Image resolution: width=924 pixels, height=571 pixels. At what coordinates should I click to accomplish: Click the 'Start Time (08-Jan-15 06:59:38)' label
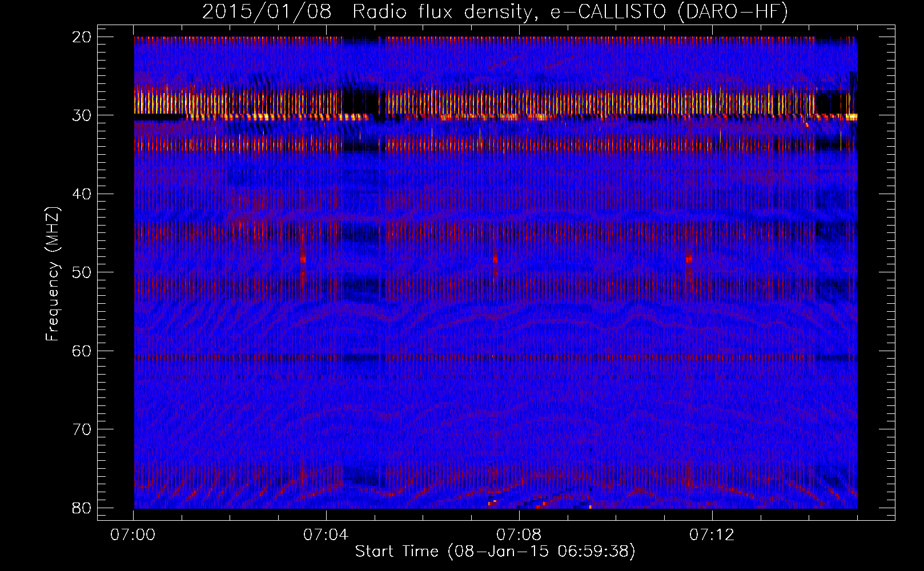point(495,552)
